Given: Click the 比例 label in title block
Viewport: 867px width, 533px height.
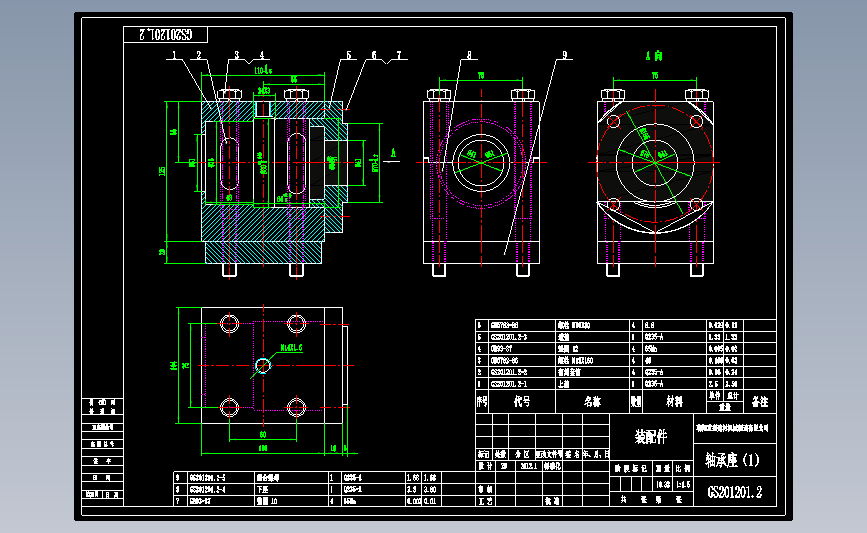Looking at the screenshot, I should 683,468.
